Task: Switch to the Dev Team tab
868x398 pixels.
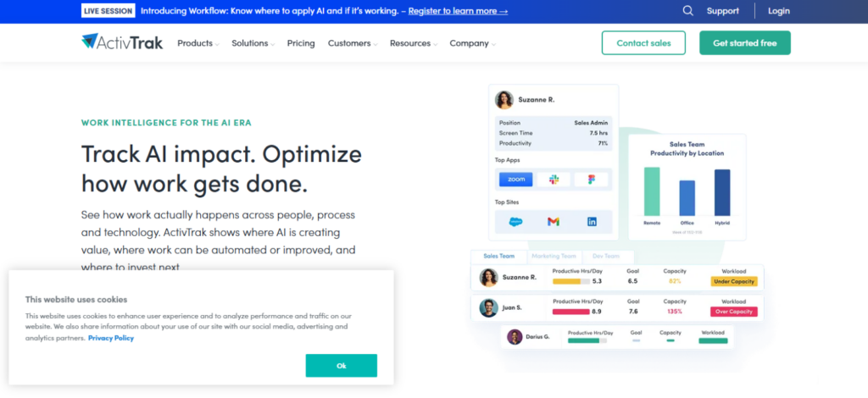Action: tap(606, 256)
